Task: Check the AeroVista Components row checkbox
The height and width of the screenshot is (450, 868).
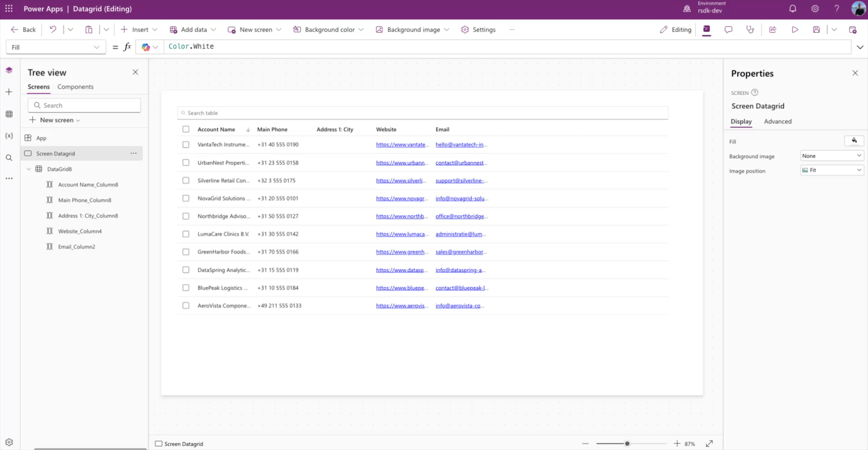Action: click(186, 306)
